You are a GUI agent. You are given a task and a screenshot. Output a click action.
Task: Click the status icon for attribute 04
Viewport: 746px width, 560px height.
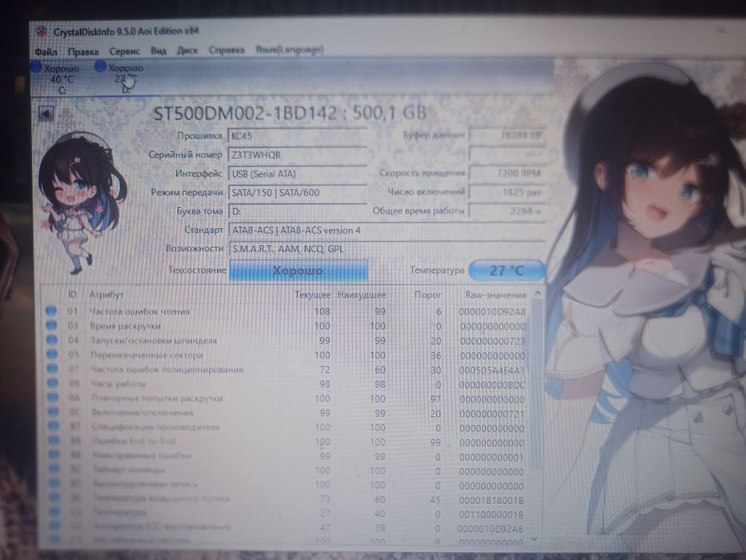pos(52,340)
